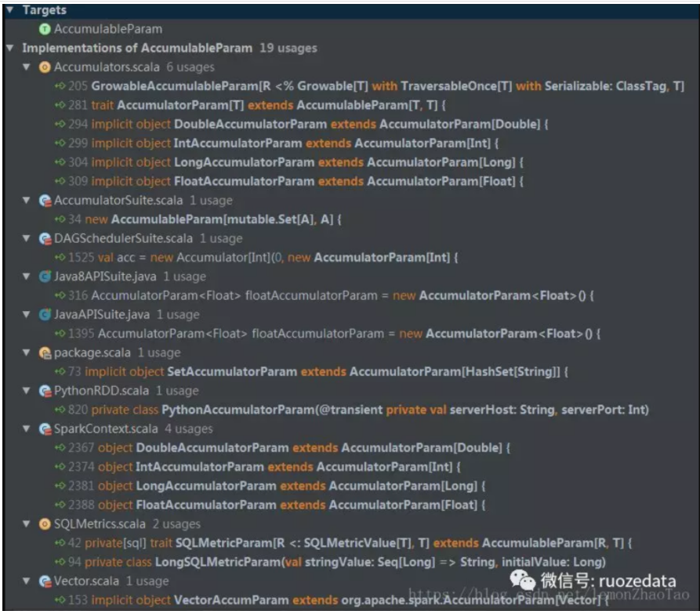Click the DAGSchedulerSuite.scala file icon
The width and height of the screenshot is (700, 611).
click(x=45, y=238)
